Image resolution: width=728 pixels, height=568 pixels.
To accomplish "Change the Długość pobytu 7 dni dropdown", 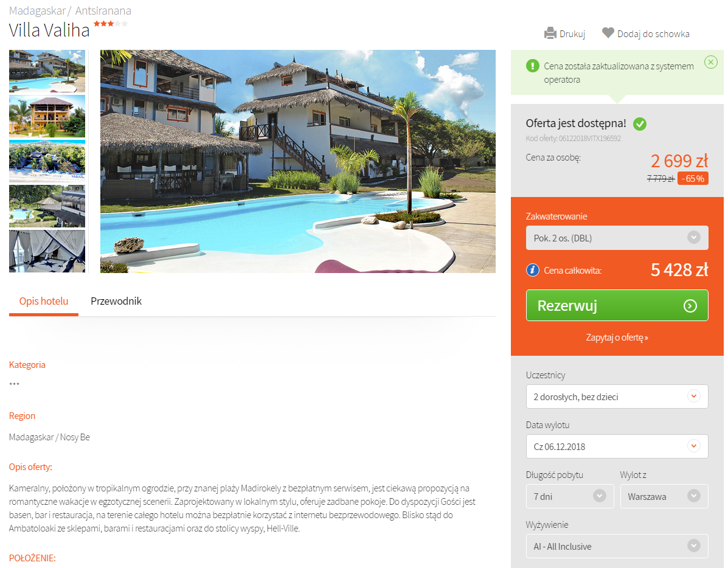I will [x=570, y=496].
